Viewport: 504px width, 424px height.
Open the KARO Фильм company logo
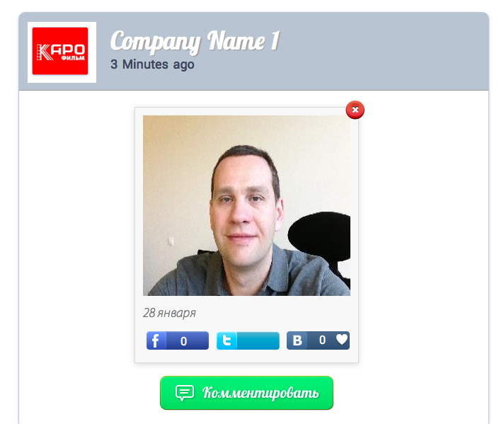pos(60,51)
